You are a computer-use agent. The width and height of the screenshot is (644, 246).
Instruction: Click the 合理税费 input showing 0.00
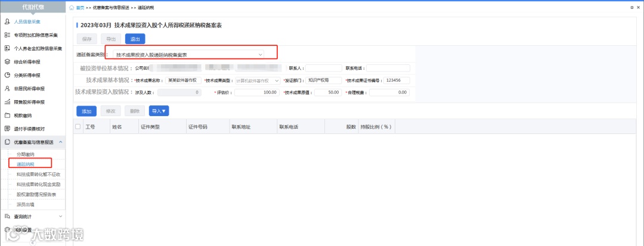pyautogui.click(x=389, y=93)
